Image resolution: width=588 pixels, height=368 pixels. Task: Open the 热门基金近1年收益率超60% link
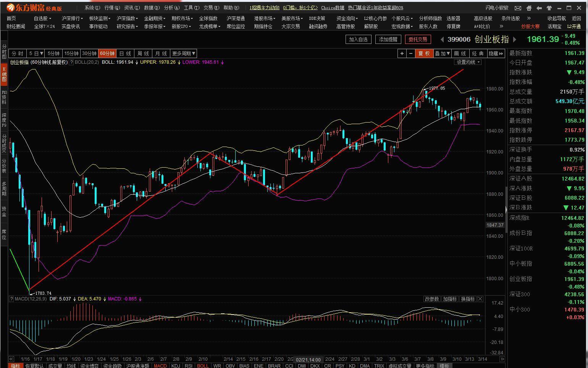click(x=375, y=8)
